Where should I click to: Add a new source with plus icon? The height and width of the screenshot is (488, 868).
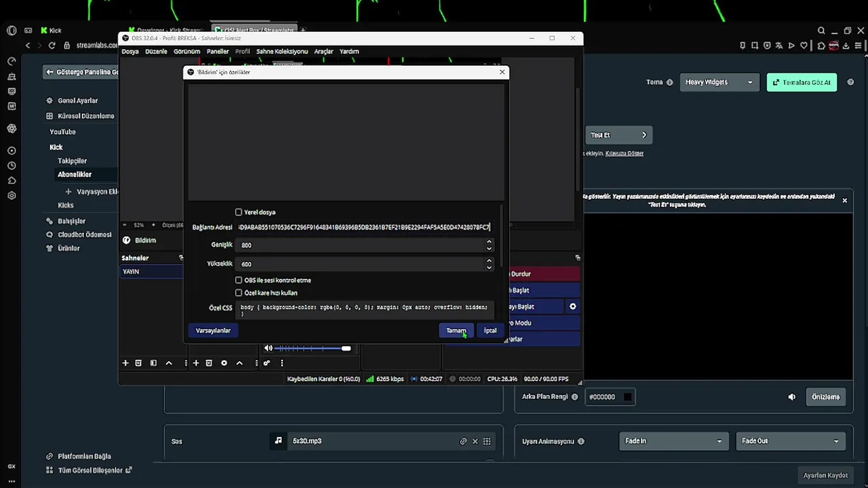point(196,363)
